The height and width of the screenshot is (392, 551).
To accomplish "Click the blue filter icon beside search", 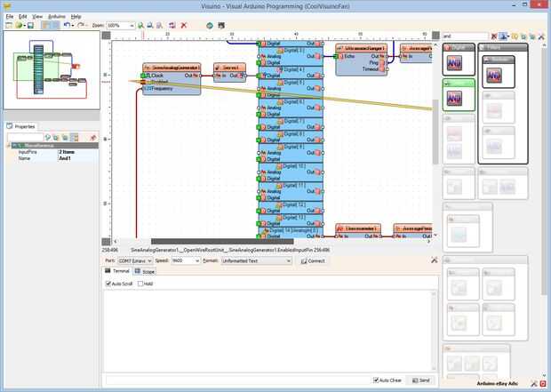I will point(503,36).
